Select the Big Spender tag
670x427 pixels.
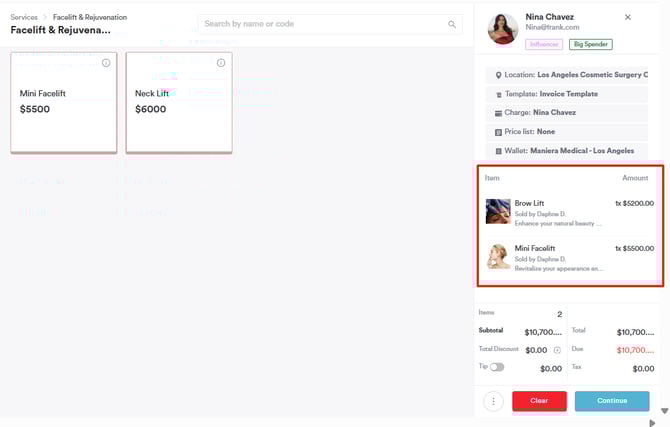click(591, 44)
